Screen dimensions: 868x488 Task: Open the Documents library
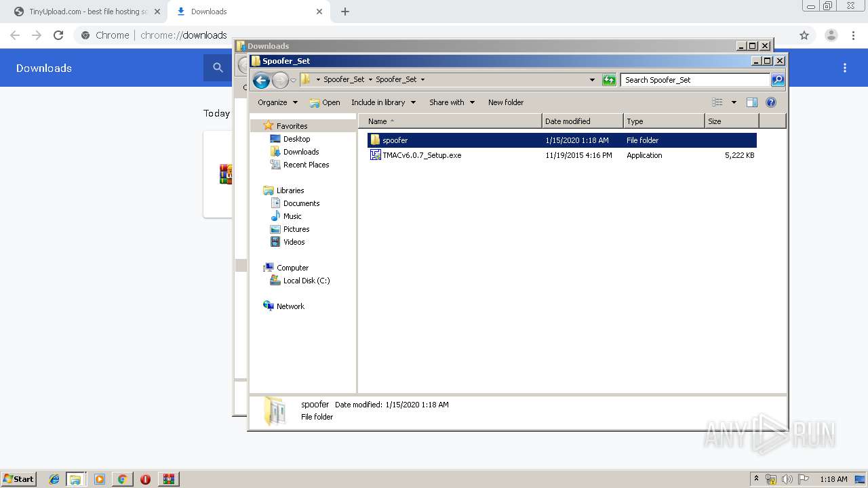[x=301, y=203]
